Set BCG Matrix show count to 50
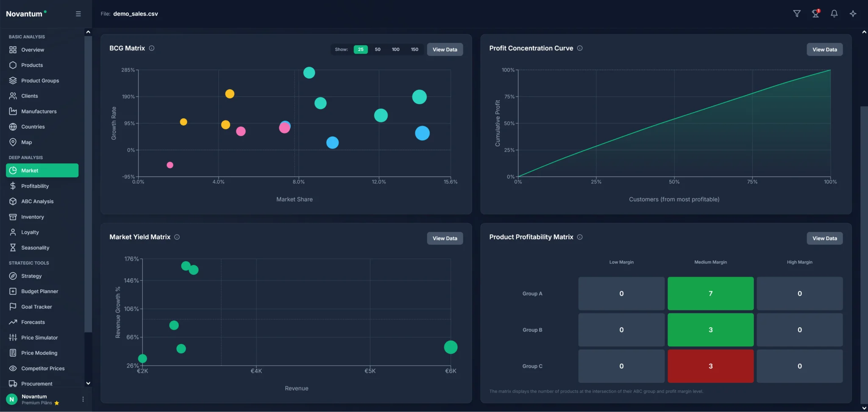Screen dimensions: 868x412 pyautogui.click(x=378, y=50)
